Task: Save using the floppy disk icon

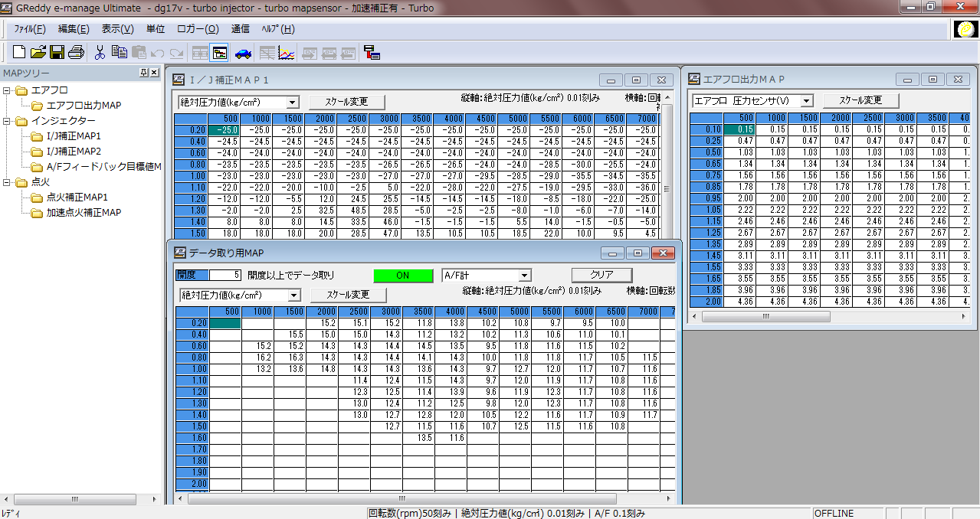Action: [57, 53]
